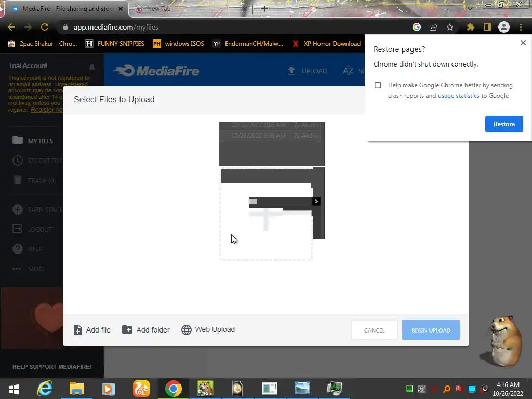Open the Windows Start menu

click(14, 389)
